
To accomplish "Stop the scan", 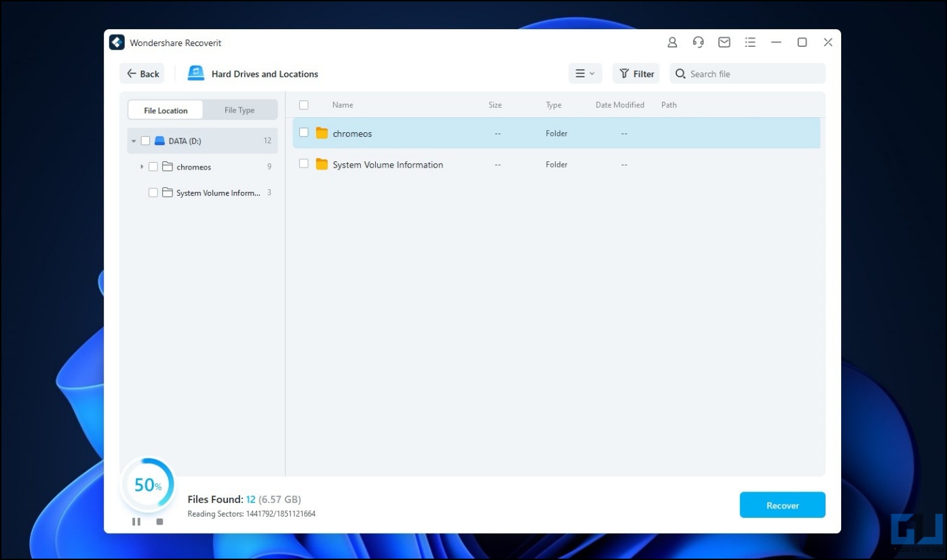I will pos(159,521).
